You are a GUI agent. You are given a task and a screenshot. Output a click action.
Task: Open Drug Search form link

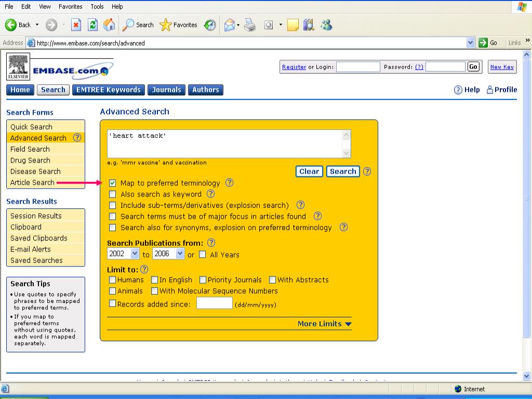pyautogui.click(x=30, y=160)
